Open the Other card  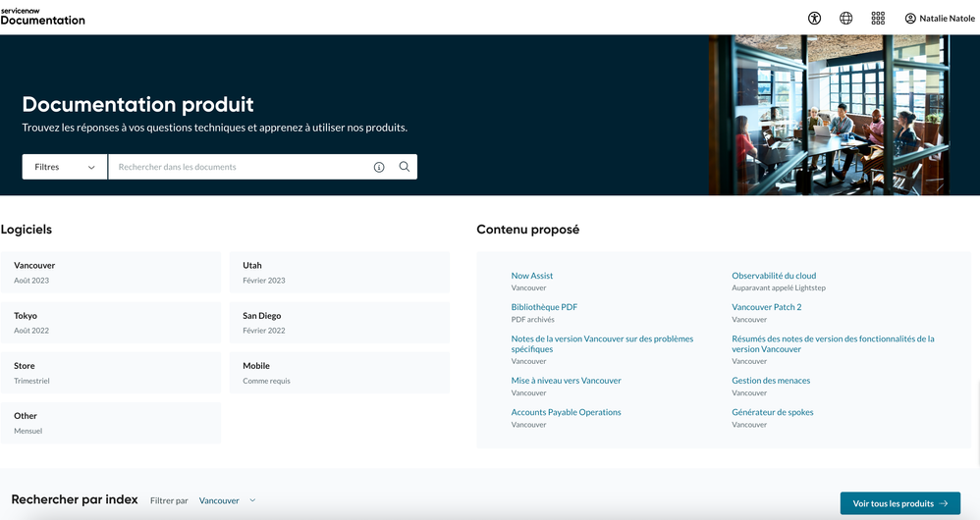(x=111, y=423)
